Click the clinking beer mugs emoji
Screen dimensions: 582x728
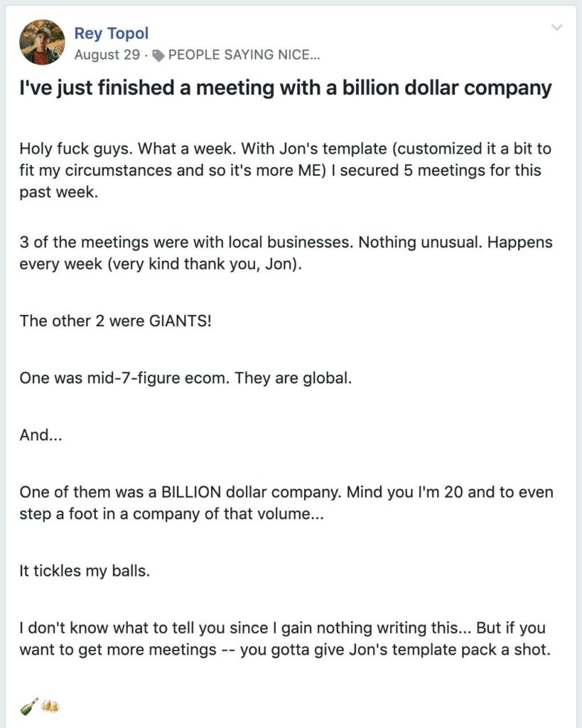point(50,707)
